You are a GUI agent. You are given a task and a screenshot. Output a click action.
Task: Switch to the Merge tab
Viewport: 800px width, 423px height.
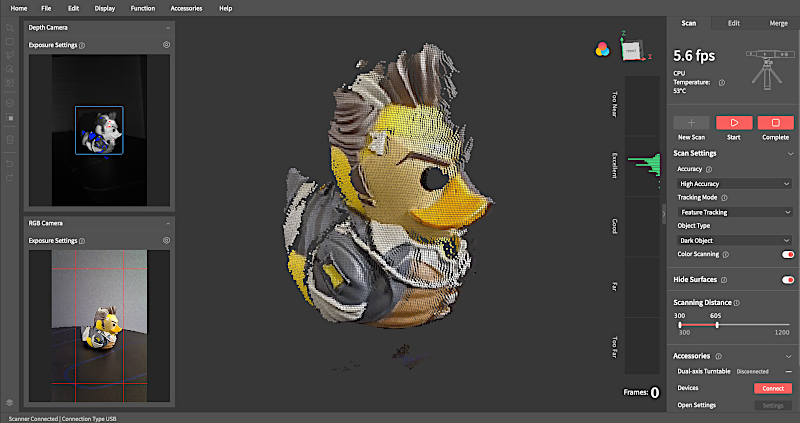778,23
